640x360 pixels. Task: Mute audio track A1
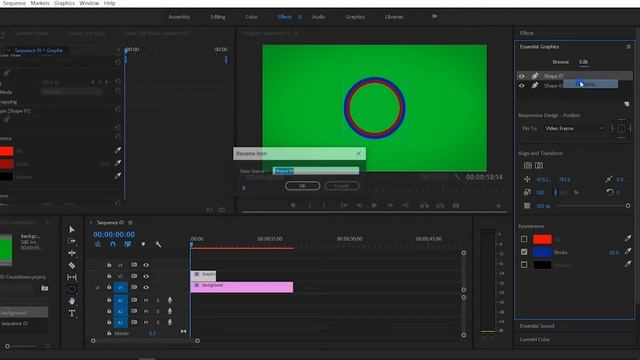click(146, 300)
